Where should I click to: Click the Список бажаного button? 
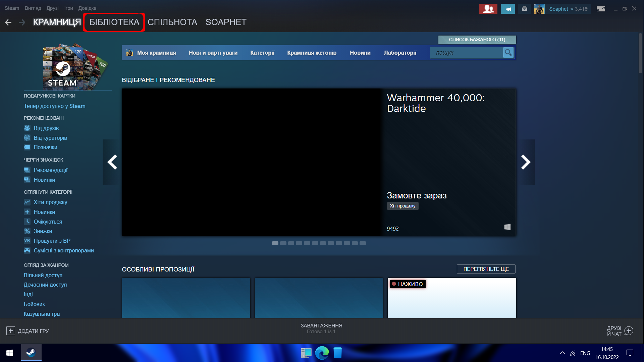coord(477,40)
